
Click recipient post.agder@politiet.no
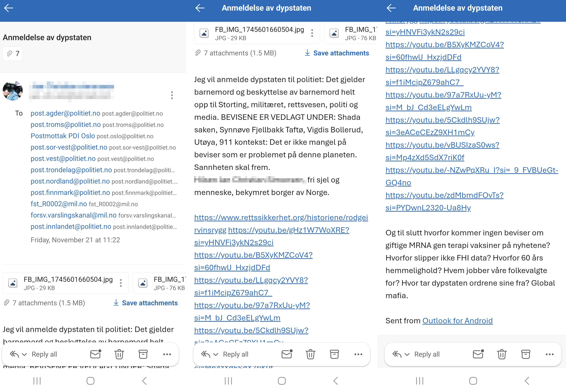pyautogui.click(x=65, y=113)
